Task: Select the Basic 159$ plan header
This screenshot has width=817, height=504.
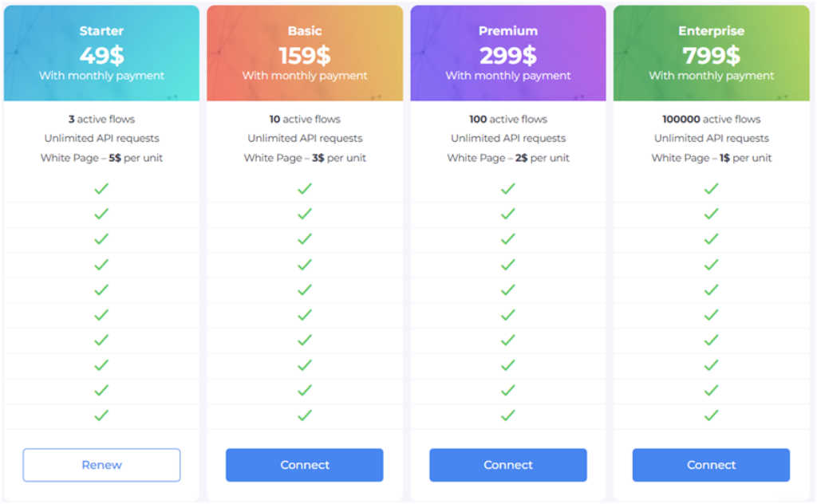Action: click(305, 54)
